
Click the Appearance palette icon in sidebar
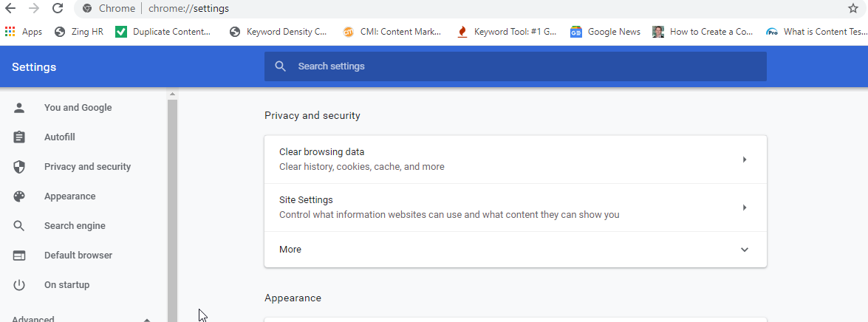tap(19, 196)
